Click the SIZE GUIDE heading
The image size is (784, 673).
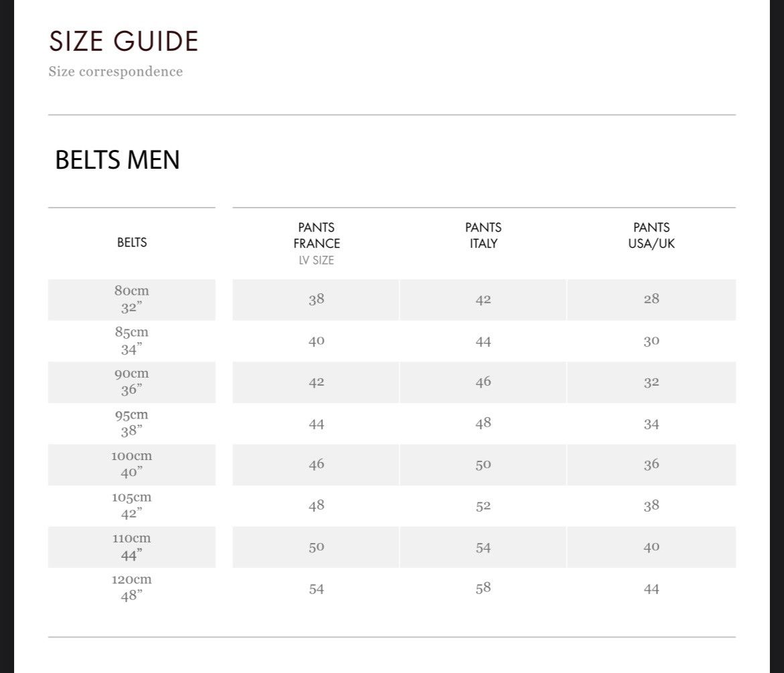(124, 42)
